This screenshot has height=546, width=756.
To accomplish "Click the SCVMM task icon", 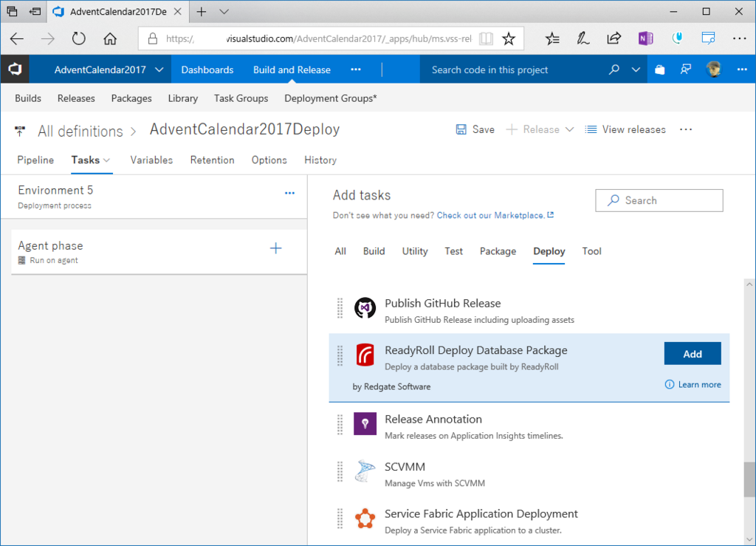I will tap(365, 471).
